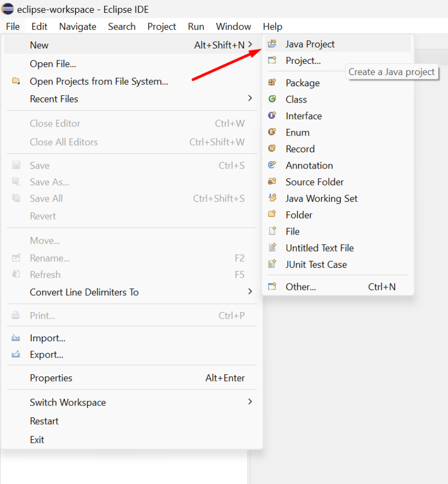
Task: Click the JUnit Test Case icon
Action: pyautogui.click(x=272, y=264)
